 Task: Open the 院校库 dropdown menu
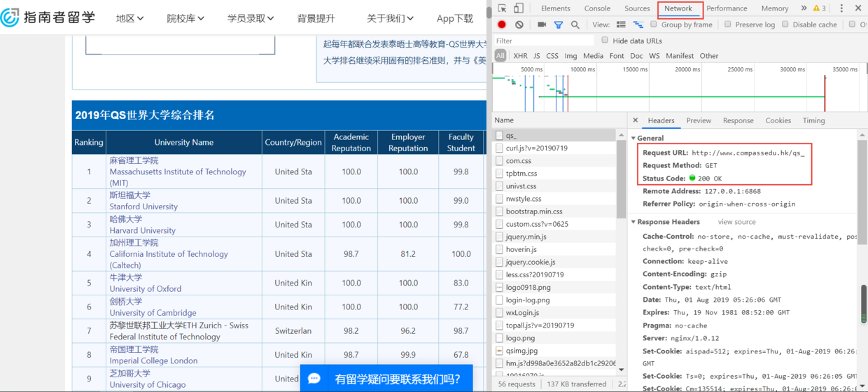(185, 18)
